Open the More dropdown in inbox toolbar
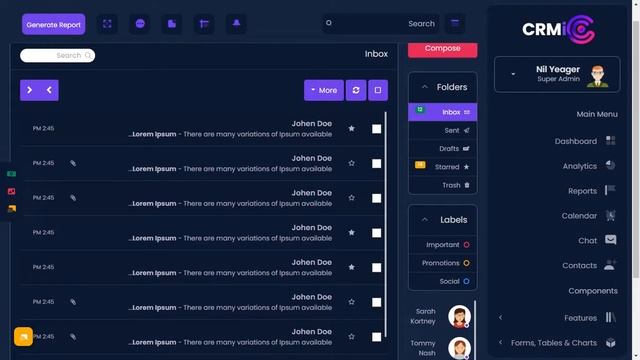 (324, 90)
